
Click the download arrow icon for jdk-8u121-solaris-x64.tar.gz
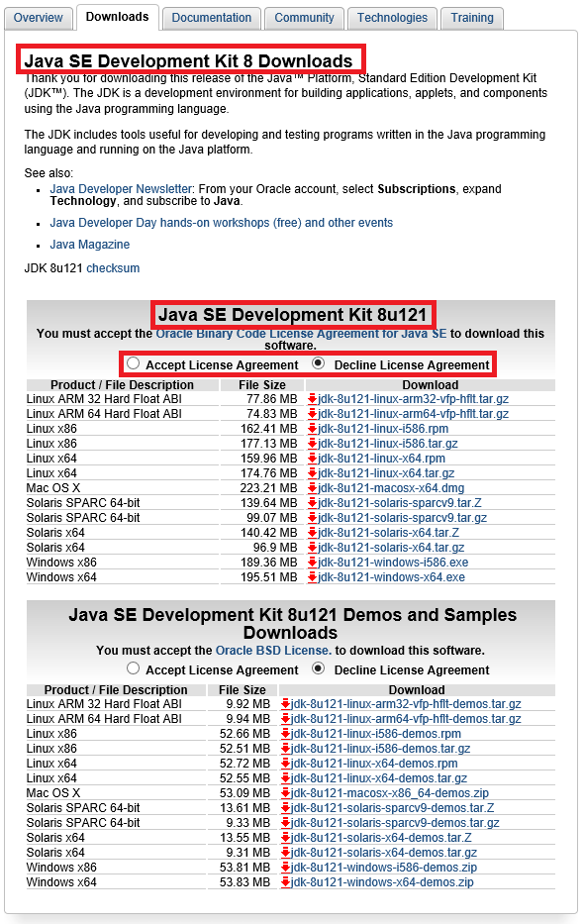(x=313, y=548)
